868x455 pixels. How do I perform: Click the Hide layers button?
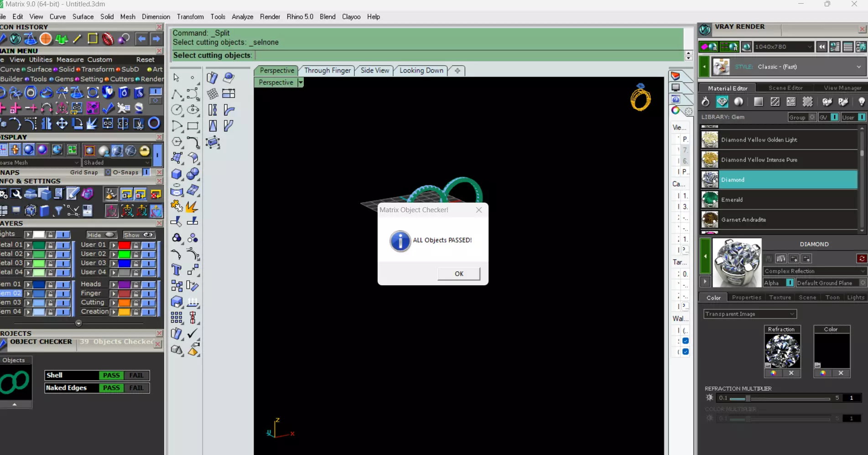point(101,235)
